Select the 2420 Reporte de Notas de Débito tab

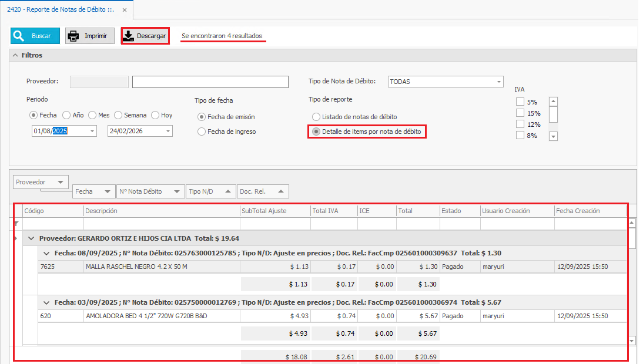59,10
